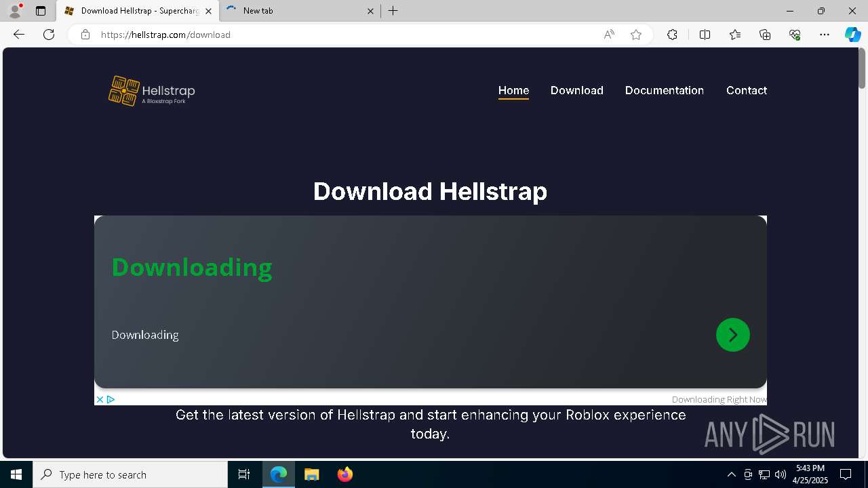Go to the Download nav link
Image resolution: width=868 pixels, height=488 pixels.
pyautogui.click(x=577, y=90)
